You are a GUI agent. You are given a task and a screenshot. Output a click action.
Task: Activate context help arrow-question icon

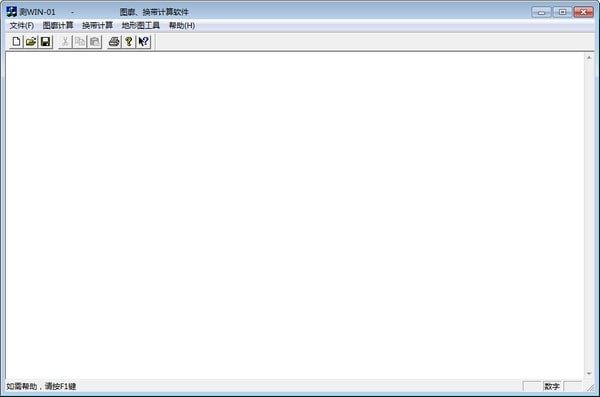coord(143,41)
